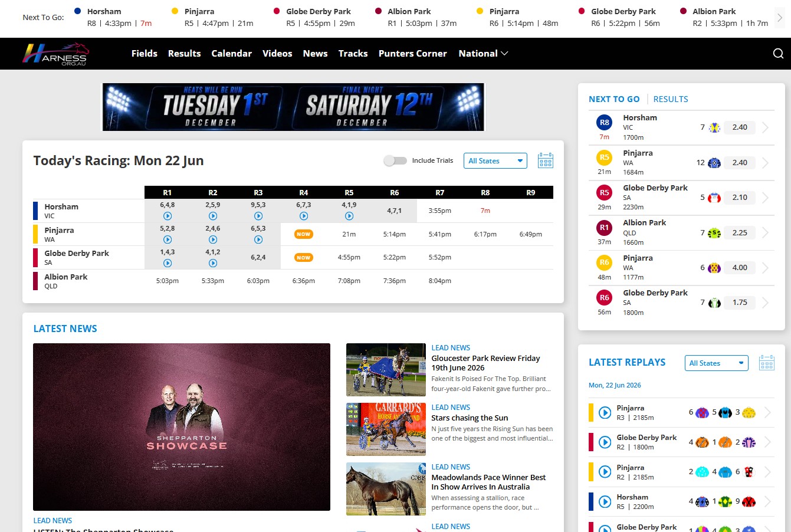
Task: Click Horsham R8 badge in Next To Go panel
Action: (x=605, y=123)
